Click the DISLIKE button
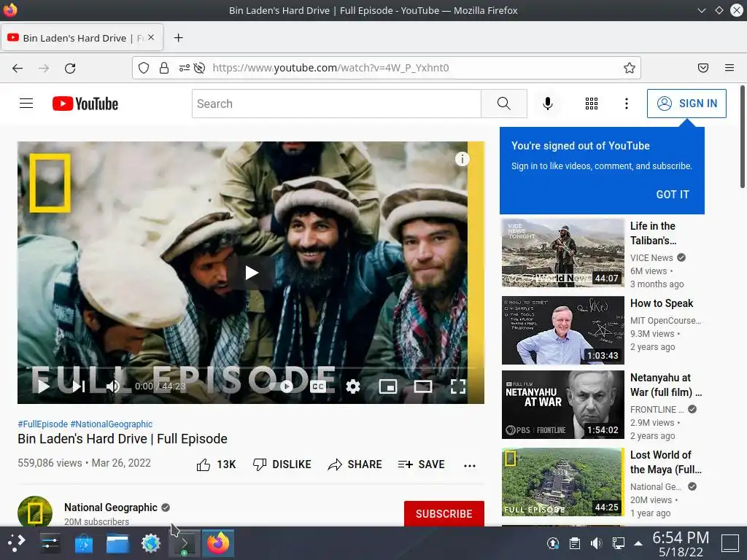Image resolution: width=747 pixels, height=560 pixels. (x=282, y=464)
